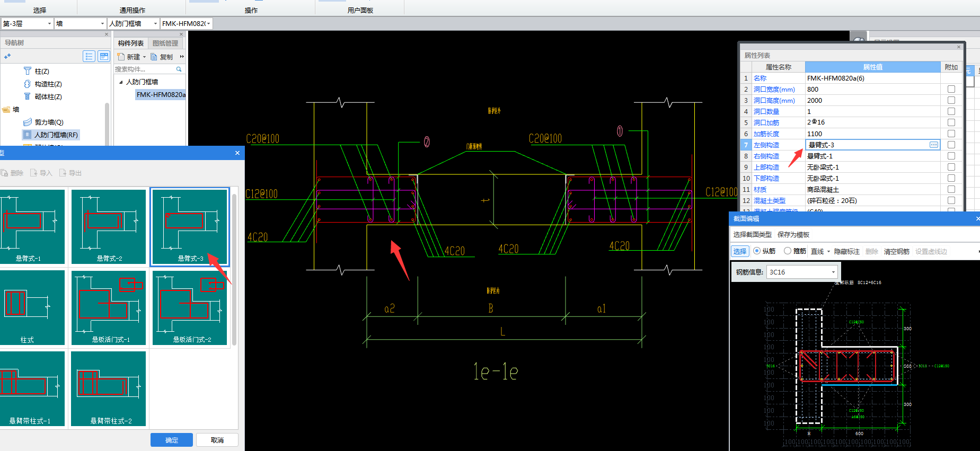Tick the 附加 checkbox for 加筋长度
Screen dimensions: 980x451
951,134
